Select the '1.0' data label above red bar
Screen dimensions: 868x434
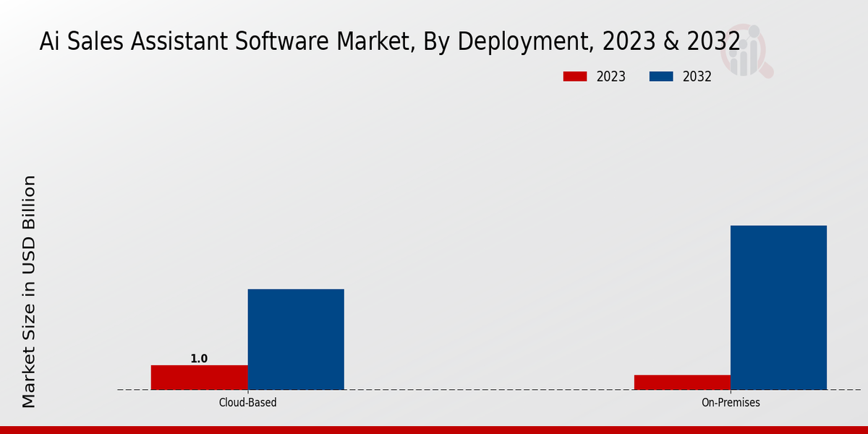[x=199, y=359]
